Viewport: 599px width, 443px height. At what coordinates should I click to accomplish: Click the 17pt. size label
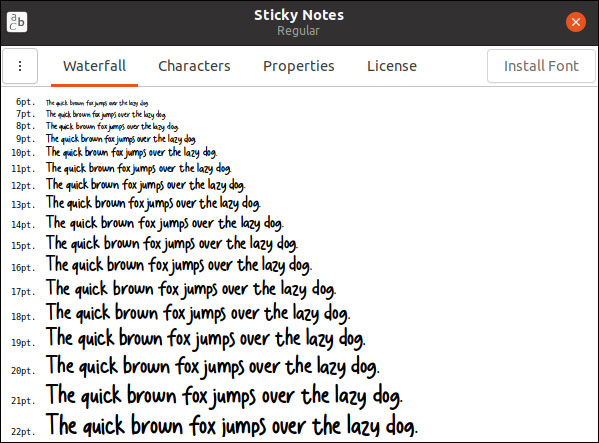point(23,292)
